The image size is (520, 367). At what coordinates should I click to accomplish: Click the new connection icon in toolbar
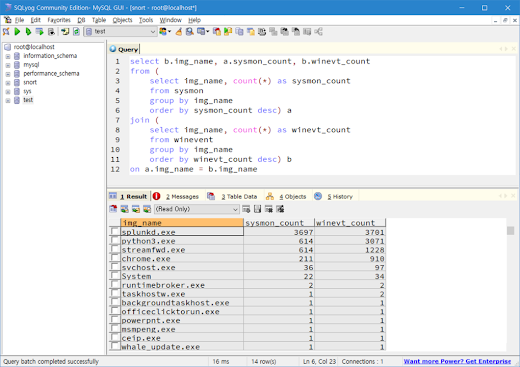pos(6,32)
